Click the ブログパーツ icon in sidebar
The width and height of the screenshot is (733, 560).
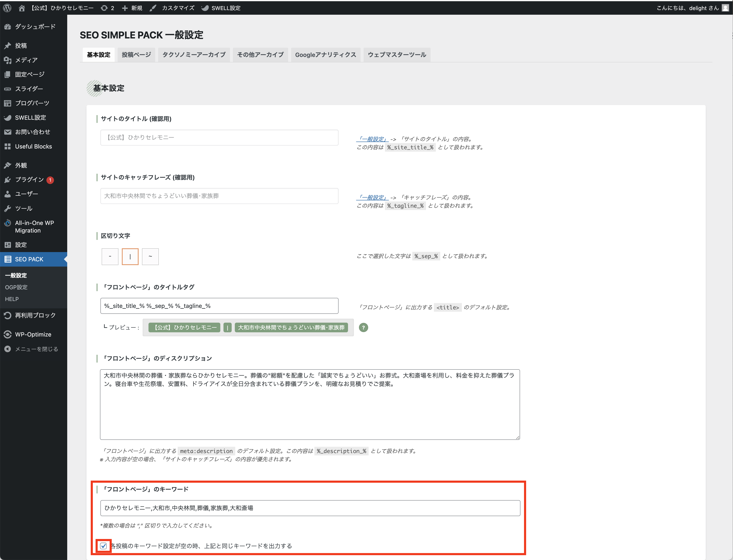8,103
